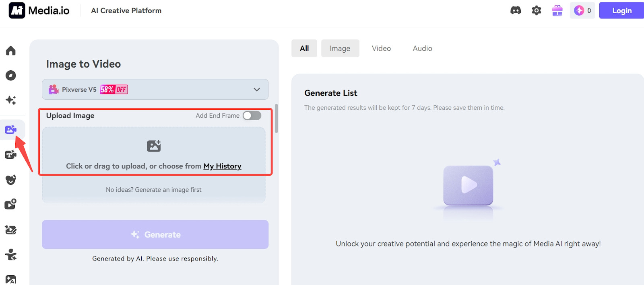Screen dimensions: 644x285
Task: Click the Generate button
Action: [155, 234]
